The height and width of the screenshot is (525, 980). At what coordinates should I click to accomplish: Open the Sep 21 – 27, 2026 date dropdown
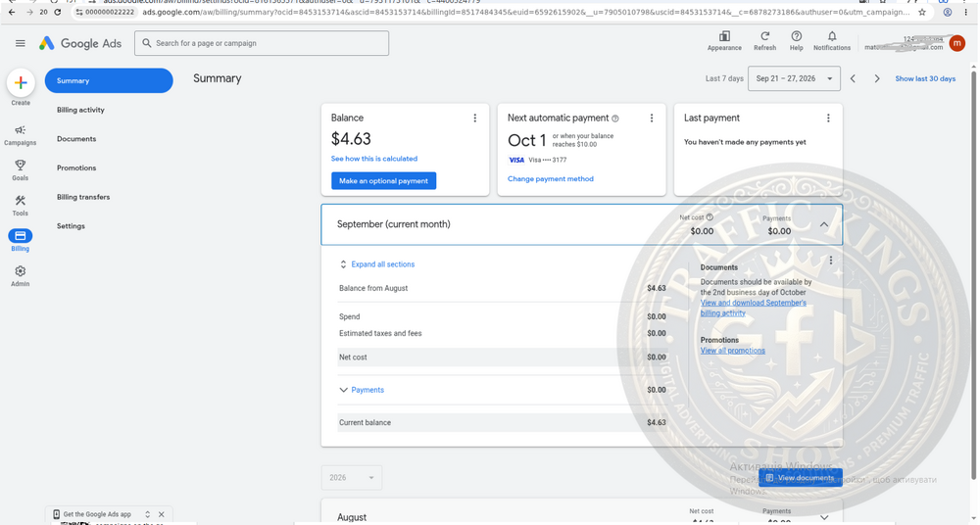pos(794,78)
